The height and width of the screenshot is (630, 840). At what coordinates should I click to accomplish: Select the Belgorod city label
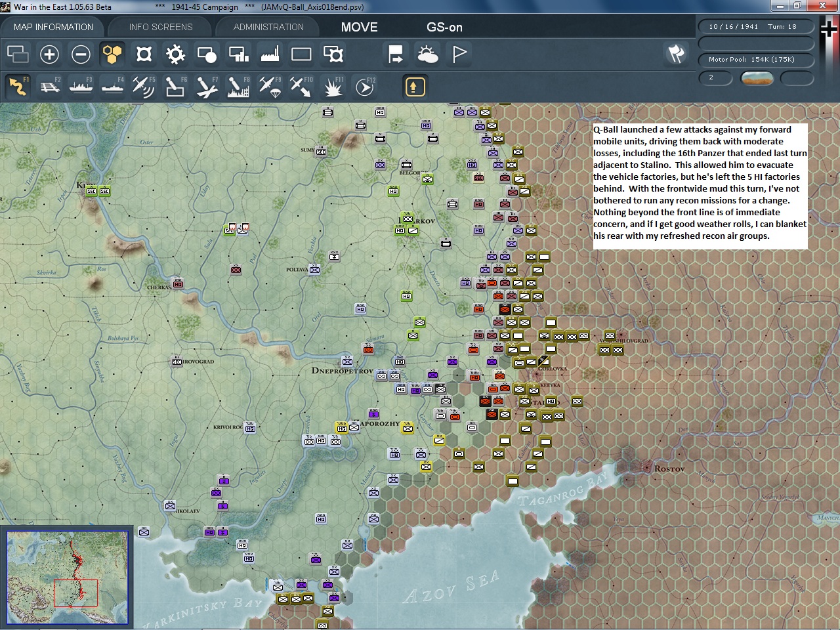[x=409, y=173]
